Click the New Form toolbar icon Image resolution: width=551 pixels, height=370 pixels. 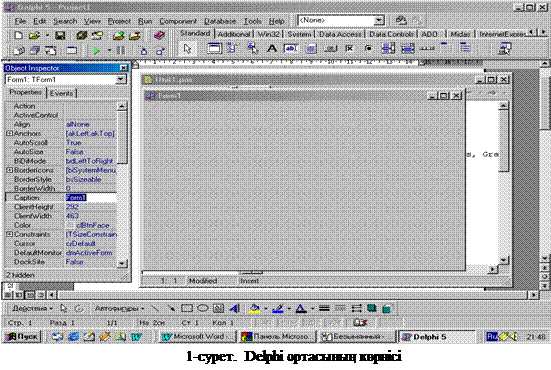pos(72,50)
